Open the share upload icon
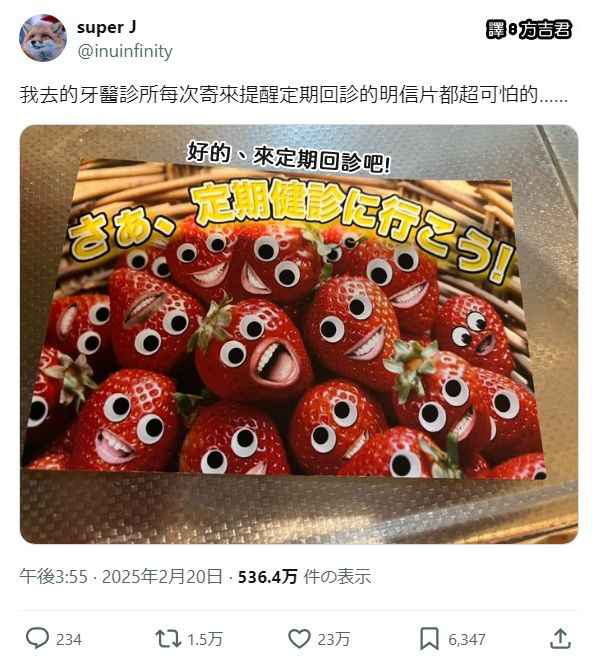 click(x=560, y=638)
